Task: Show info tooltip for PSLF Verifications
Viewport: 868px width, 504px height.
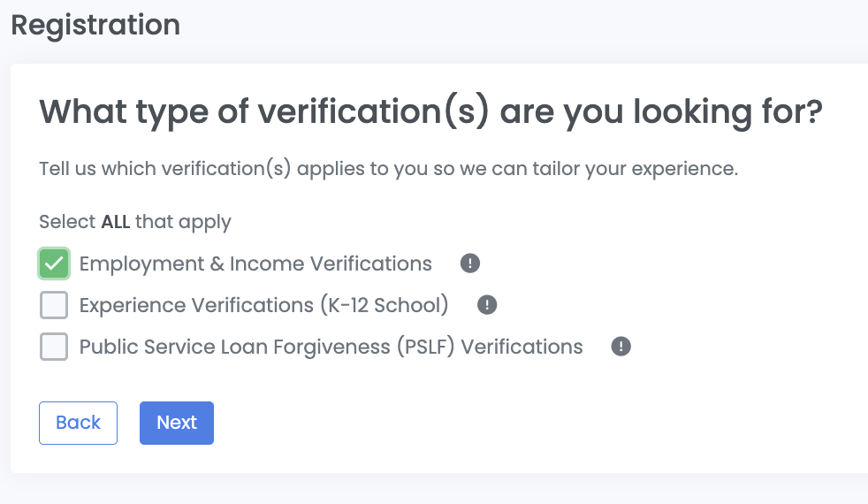Action: tap(621, 347)
